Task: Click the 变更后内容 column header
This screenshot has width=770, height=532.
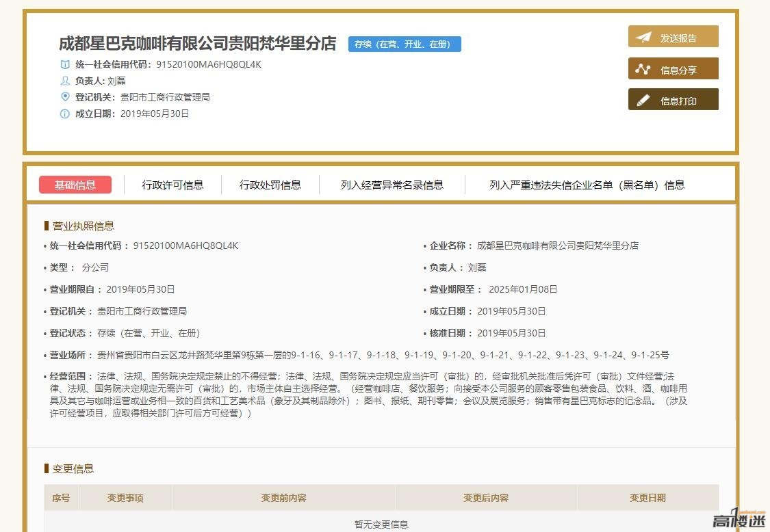Action: point(486,498)
